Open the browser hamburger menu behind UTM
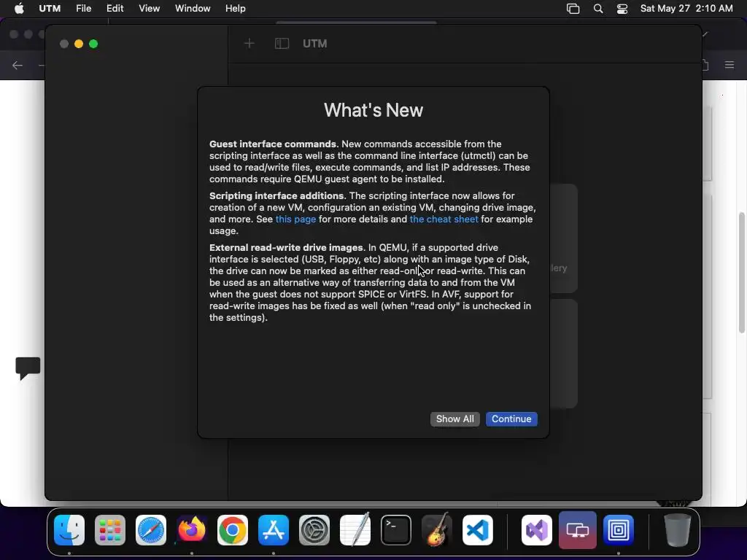This screenshot has height=560, width=747. coord(729,65)
